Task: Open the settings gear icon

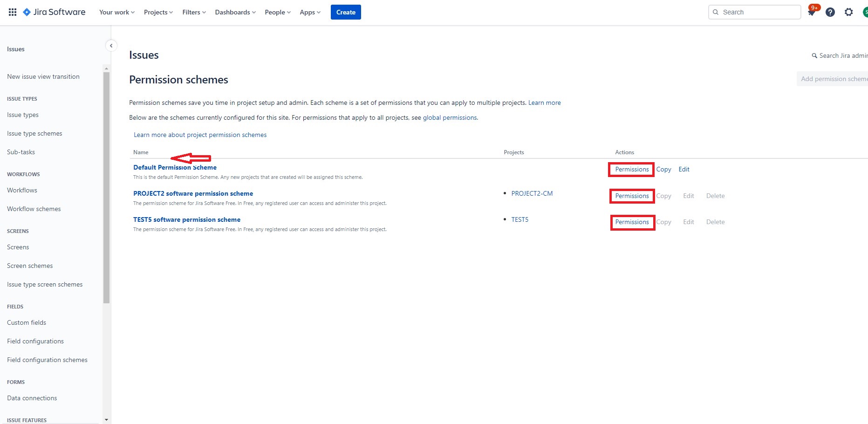Action: (848, 12)
